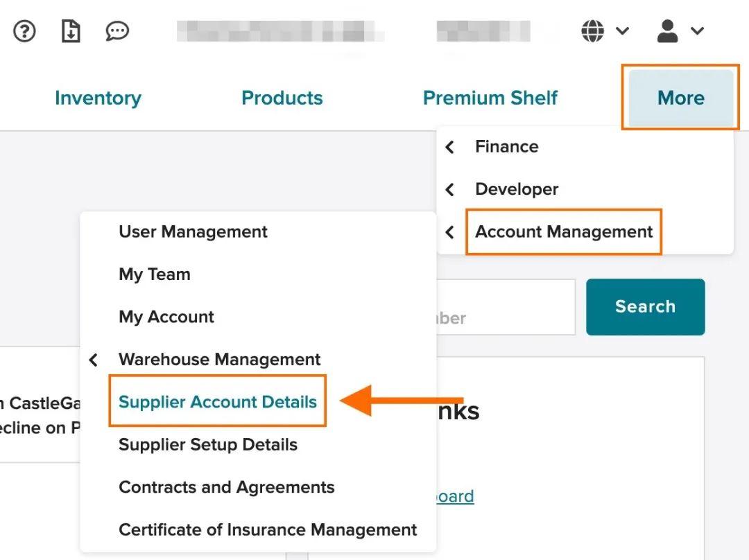This screenshot has height=560, width=749.
Task: Click the download document icon
Action: coord(71,31)
